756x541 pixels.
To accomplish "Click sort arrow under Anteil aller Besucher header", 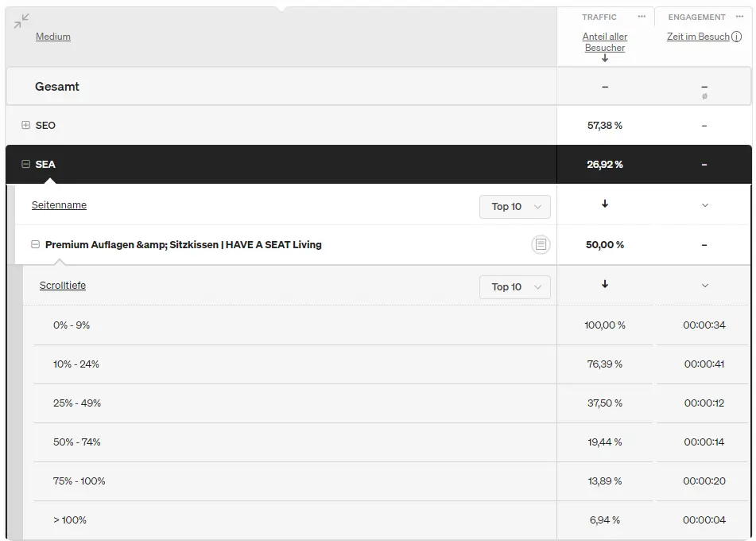I will 605,59.
